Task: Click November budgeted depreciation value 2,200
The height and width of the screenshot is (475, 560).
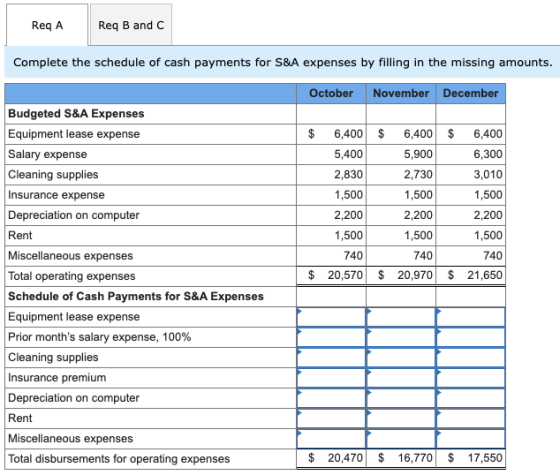Action: pos(418,215)
